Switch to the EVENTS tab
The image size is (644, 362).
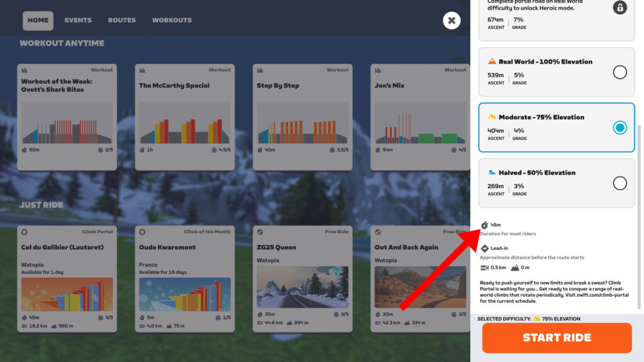(x=78, y=20)
